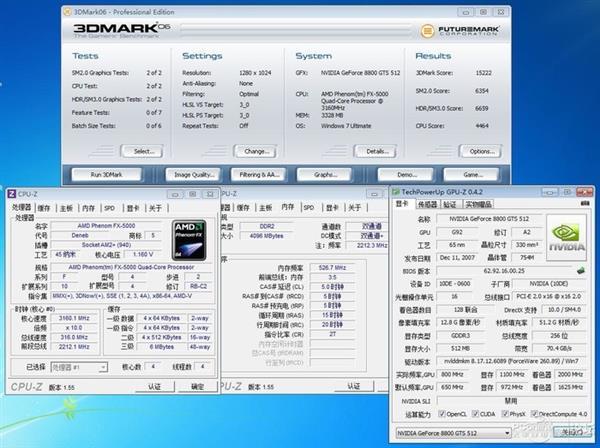Toggle the PhysX checkbox in GPU-Z
This screenshot has height=448, width=600.
[505, 414]
